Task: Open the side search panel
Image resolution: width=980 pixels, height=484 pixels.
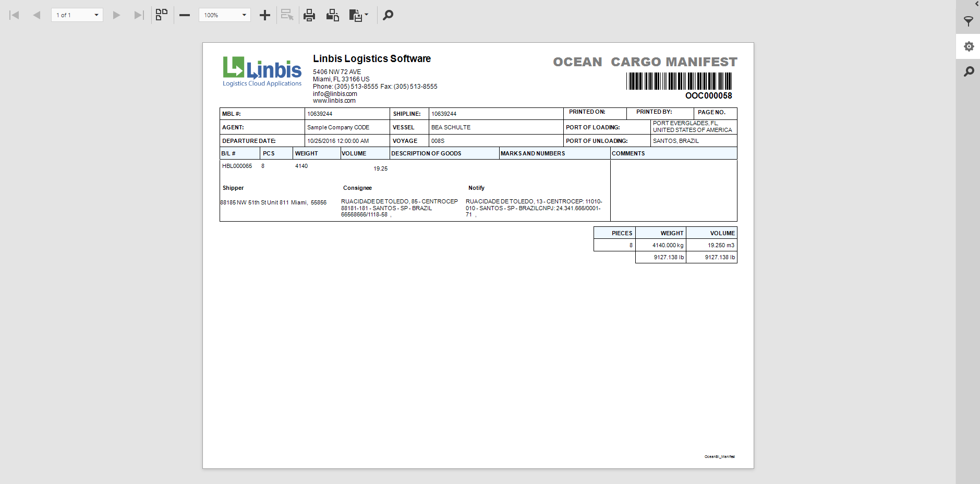Action: pyautogui.click(x=969, y=71)
